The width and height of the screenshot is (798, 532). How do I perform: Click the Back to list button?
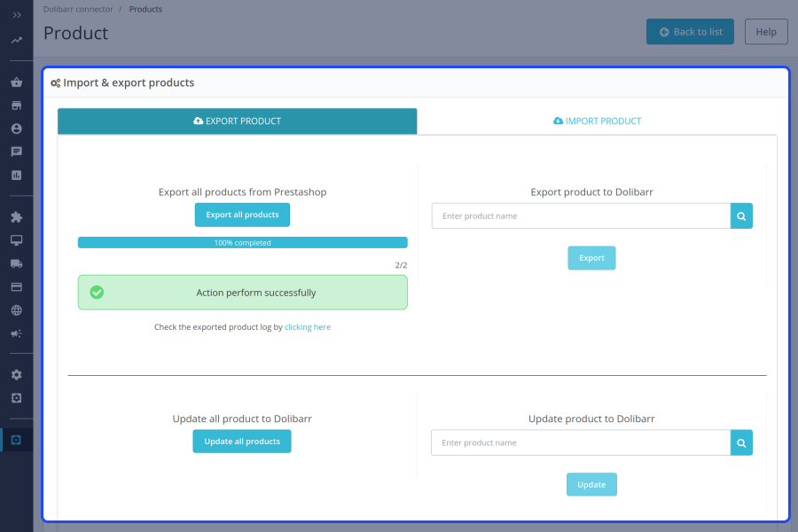point(690,32)
